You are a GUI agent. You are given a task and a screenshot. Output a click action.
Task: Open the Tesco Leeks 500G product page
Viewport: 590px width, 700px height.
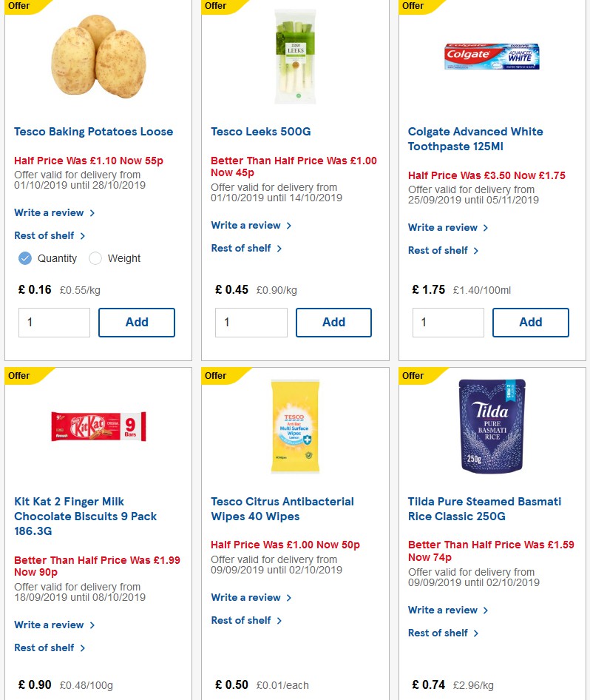[262, 132]
